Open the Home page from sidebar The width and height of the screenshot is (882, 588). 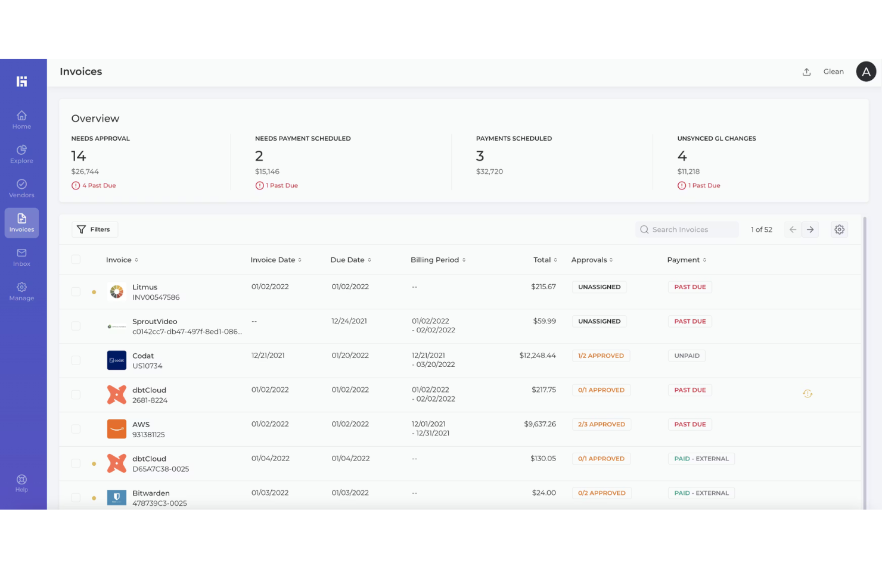coord(21,119)
